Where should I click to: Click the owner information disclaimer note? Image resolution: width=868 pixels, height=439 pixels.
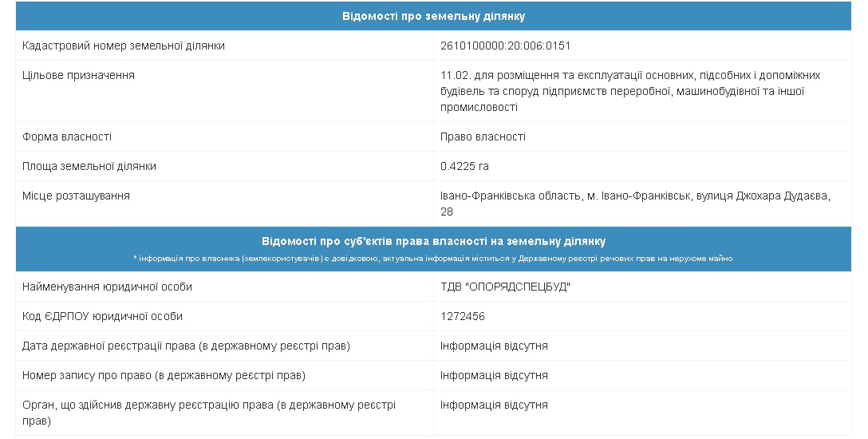[433, 259]
